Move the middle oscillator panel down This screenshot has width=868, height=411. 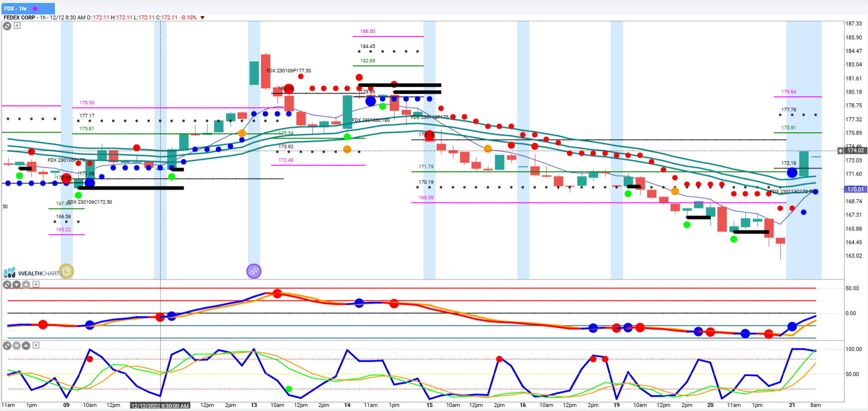tap(16, 285)
